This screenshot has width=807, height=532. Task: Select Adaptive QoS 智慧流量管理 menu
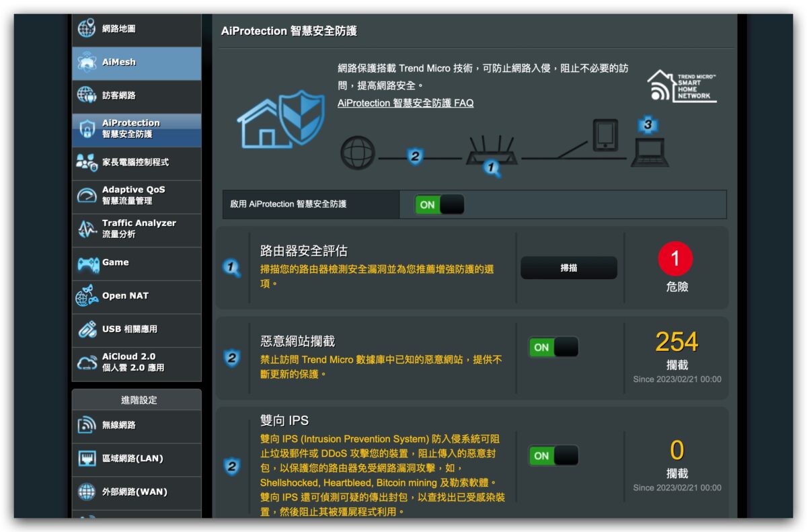[x=137, y=196]
